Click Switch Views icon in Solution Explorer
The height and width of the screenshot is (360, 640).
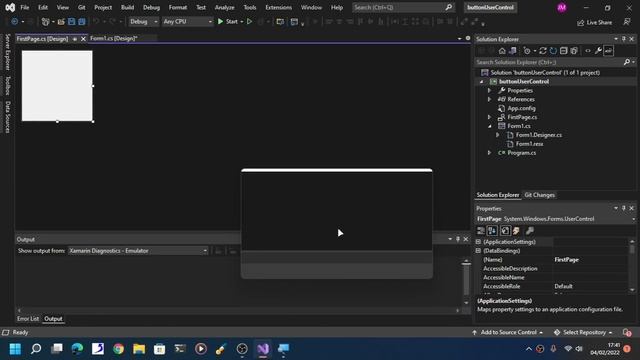(x=513, y=51)
